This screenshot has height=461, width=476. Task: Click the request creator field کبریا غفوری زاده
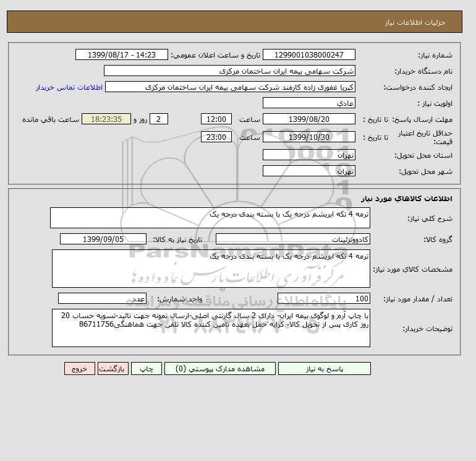pyautogui.click(x=230, y=87)
